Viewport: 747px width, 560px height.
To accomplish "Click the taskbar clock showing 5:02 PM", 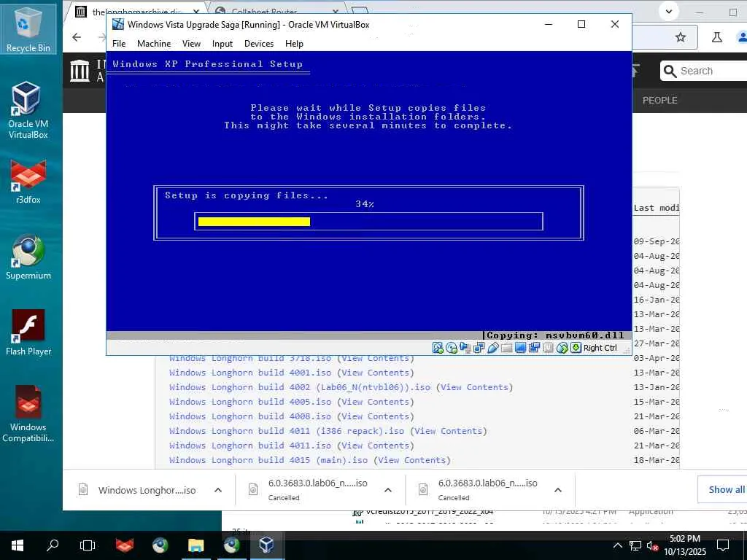I will pyautogui.click(x=684, y=545).
